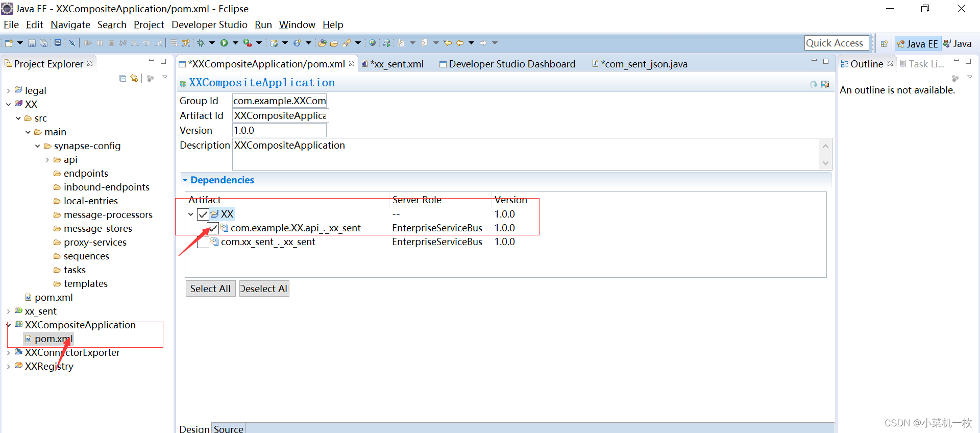Open the New wizard dropdown arrow

pos(20,43)
